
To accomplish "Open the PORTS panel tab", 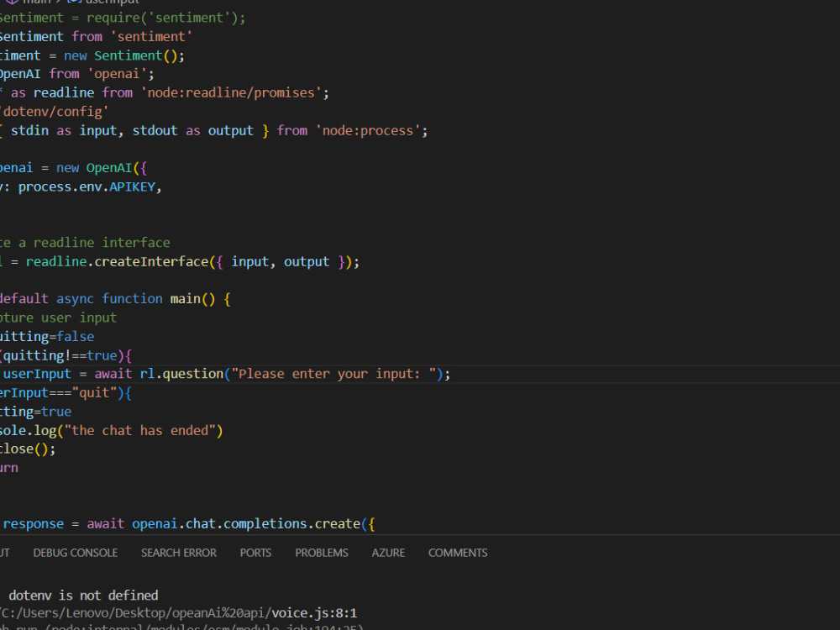I will click(255, 553).
